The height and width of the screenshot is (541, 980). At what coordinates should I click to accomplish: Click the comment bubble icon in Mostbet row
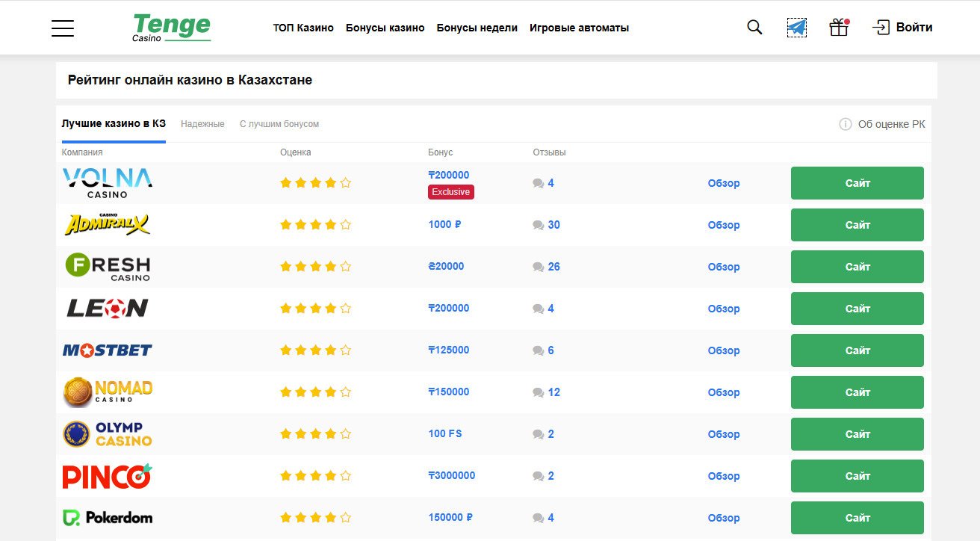click(538, 350)
